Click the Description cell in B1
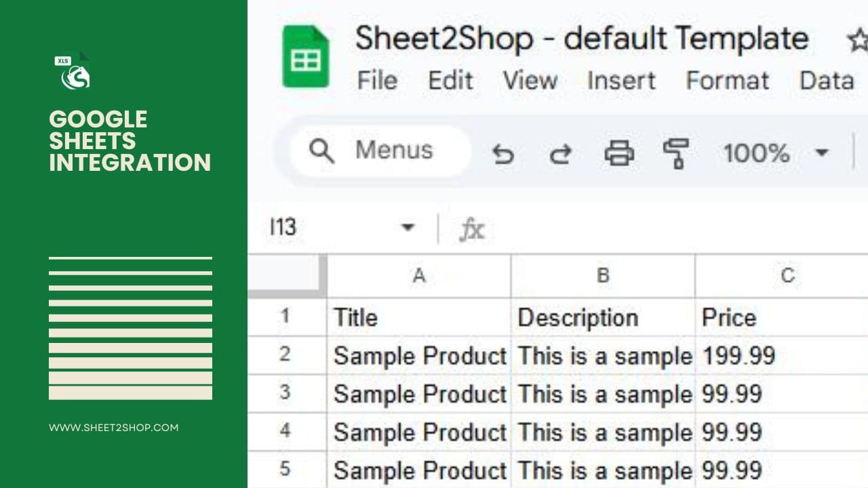Screen dimensions: 868x488 point(603,317)
